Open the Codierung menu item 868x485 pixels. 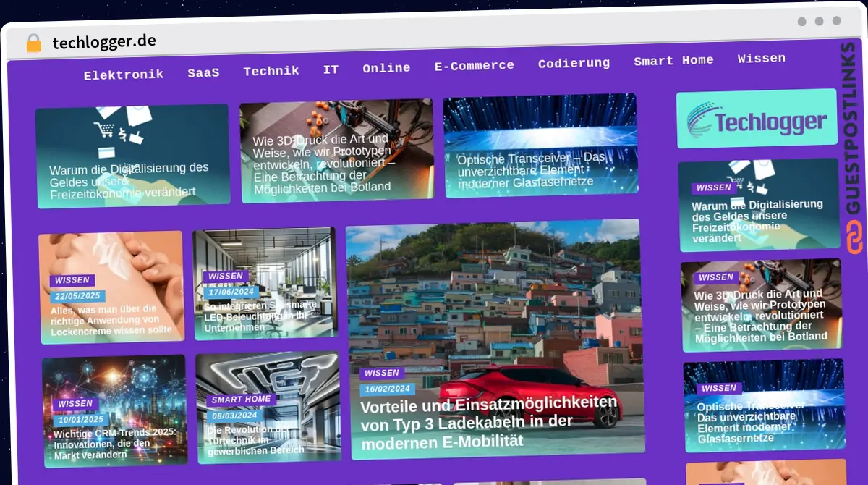574,63
